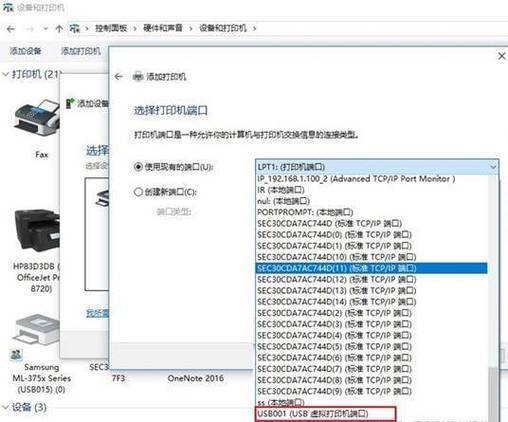Viewport: 508px width, 422px height.
Task: Click 添加设备 toolbar command
Action: [25, 51]
